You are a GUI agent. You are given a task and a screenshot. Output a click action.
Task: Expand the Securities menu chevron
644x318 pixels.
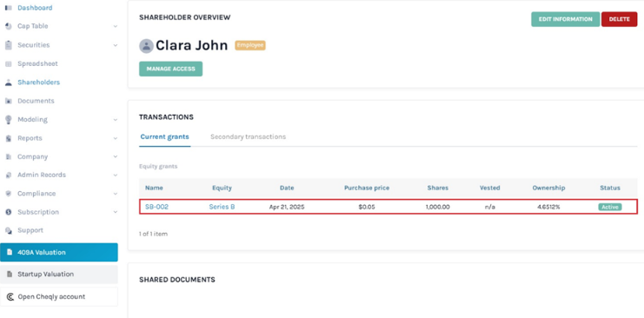[116, 45]
